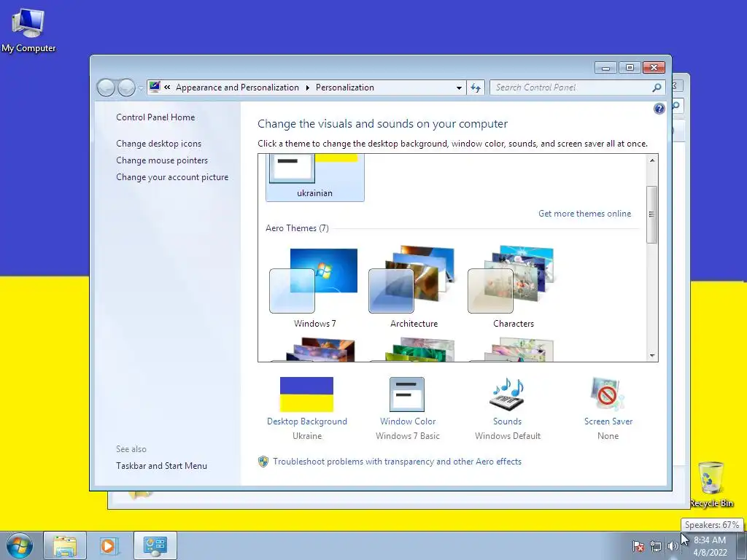Open Change desktop icons link
The width and height of the screenshot is (747, 560).
(x=158, y=144)
